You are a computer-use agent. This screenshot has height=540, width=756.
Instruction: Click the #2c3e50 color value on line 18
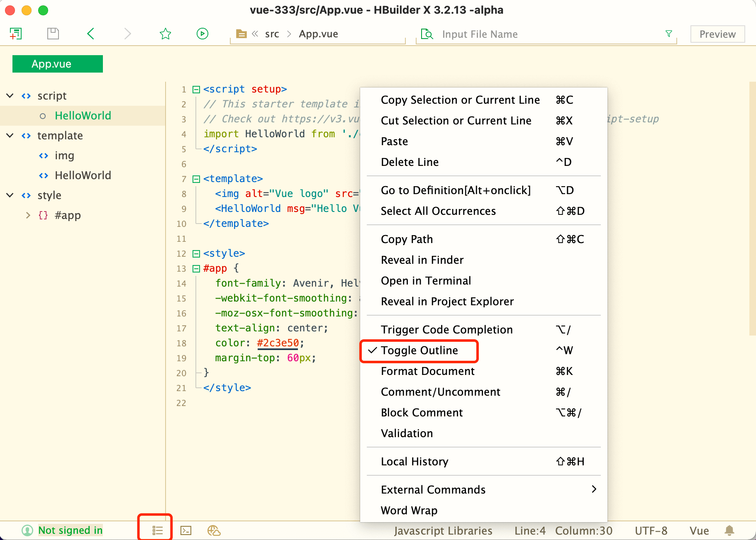278,343
